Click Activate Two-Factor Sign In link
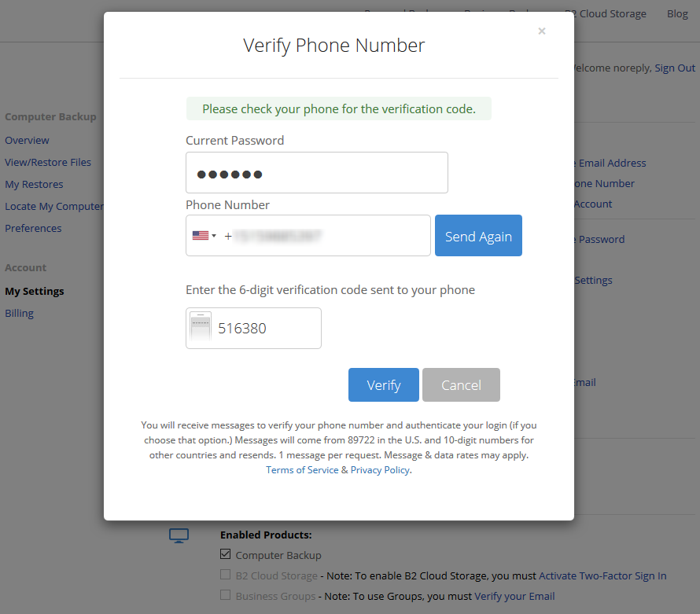 pos(602,575)
